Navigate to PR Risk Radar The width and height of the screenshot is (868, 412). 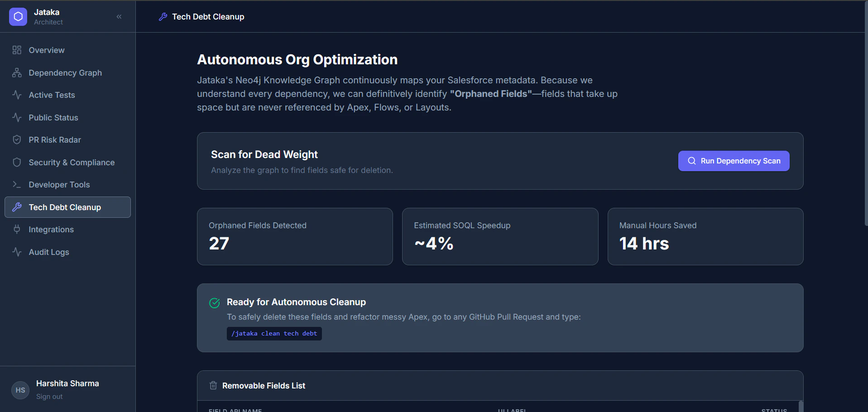(x=68, y=139)
